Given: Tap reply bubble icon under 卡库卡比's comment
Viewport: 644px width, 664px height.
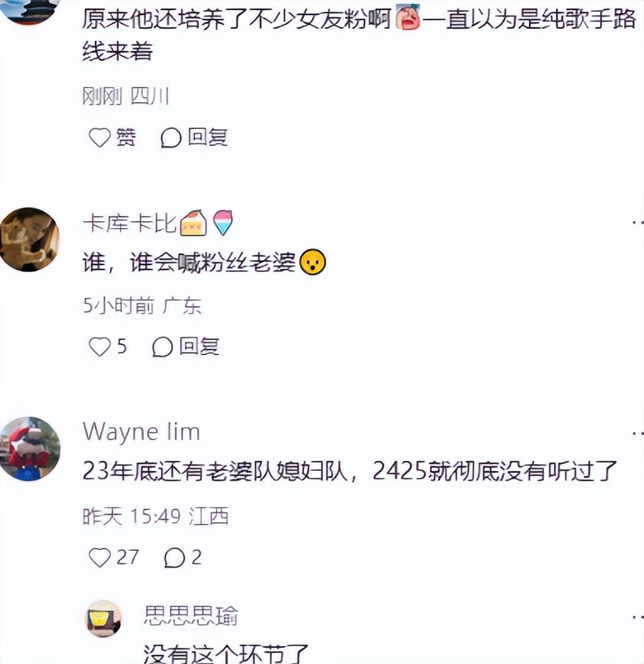Looking at the screenshot, I should coord(163,347).
